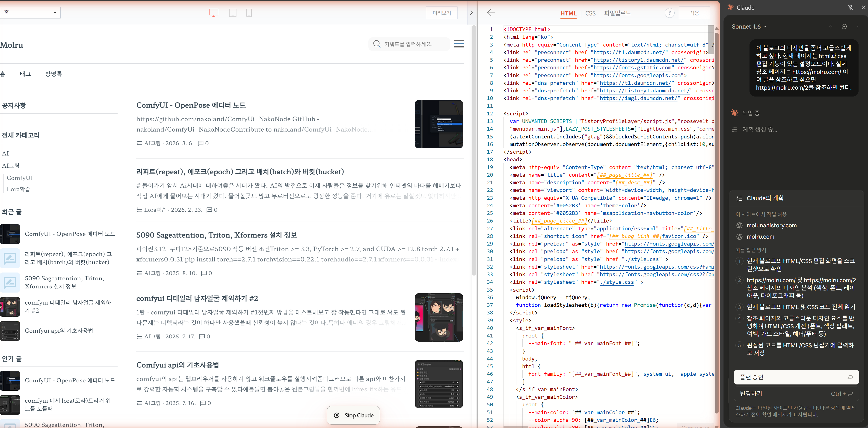Click the 플랜 승인 button
The width and height of the screenshot is (868, 428).
tap(796, 377)
